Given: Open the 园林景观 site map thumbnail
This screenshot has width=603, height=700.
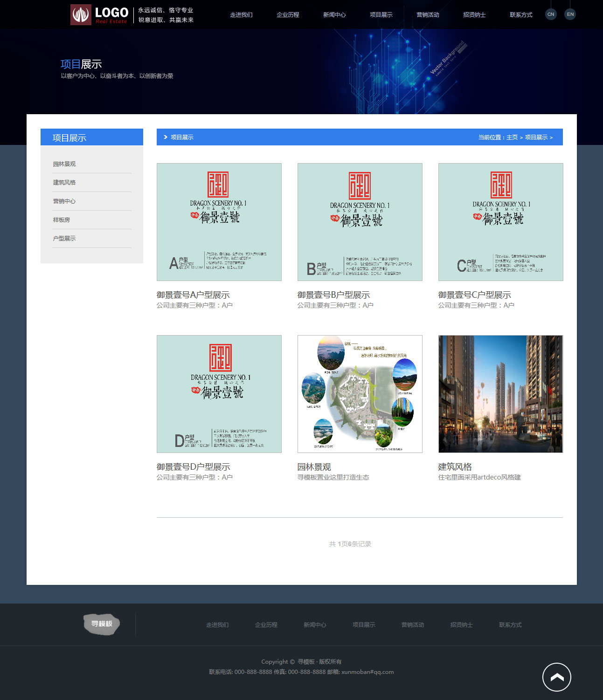Looking at the screenshot, I should (360, 394).
